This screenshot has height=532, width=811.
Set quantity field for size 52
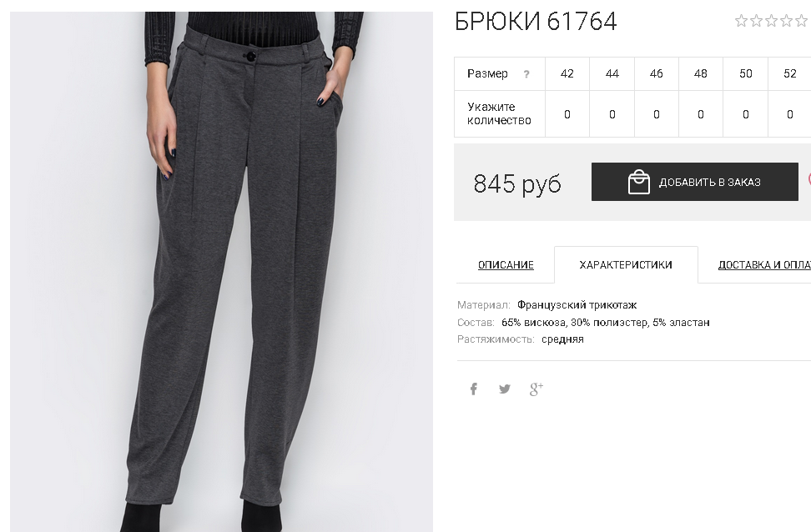(790, 114)
